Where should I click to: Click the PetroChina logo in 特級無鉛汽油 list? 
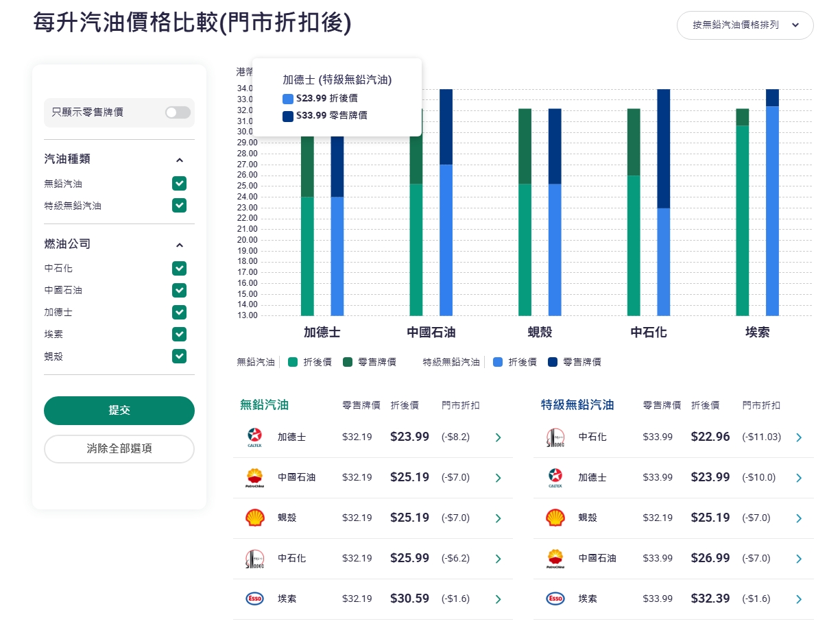tap(555, 558)
